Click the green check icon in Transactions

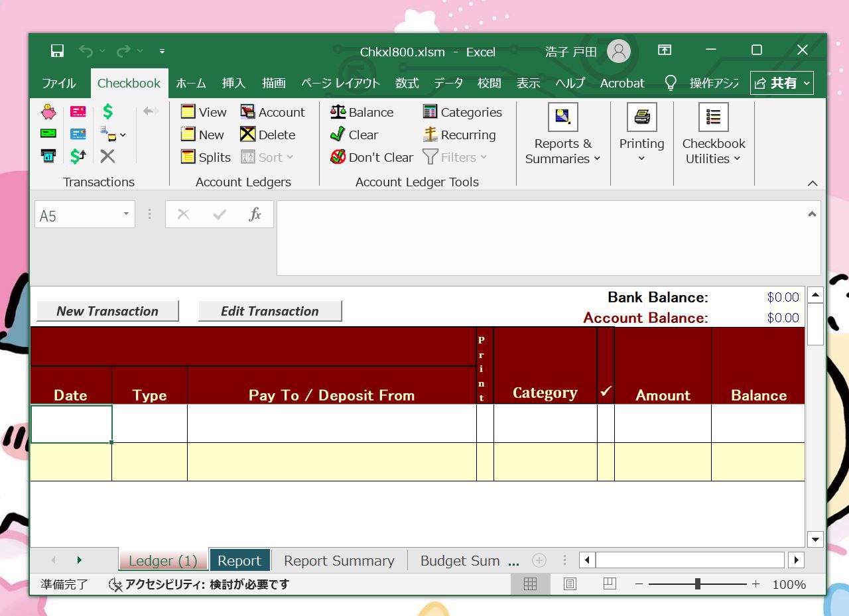pyautogui.click(x=48, y=133)
